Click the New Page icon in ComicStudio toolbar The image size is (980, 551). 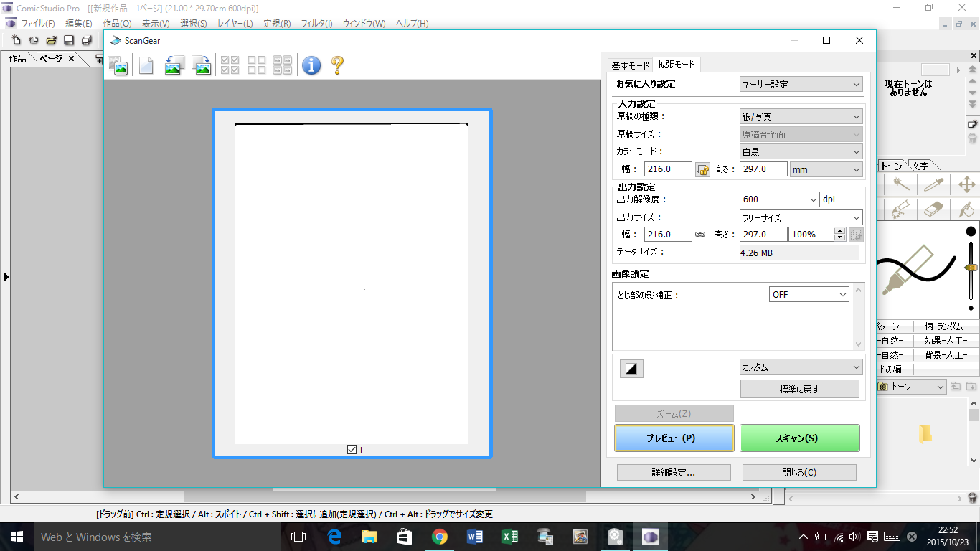point(34,40)
